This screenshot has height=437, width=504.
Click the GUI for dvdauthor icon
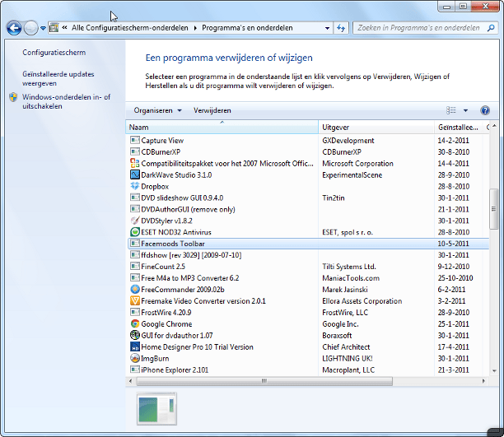135,335
